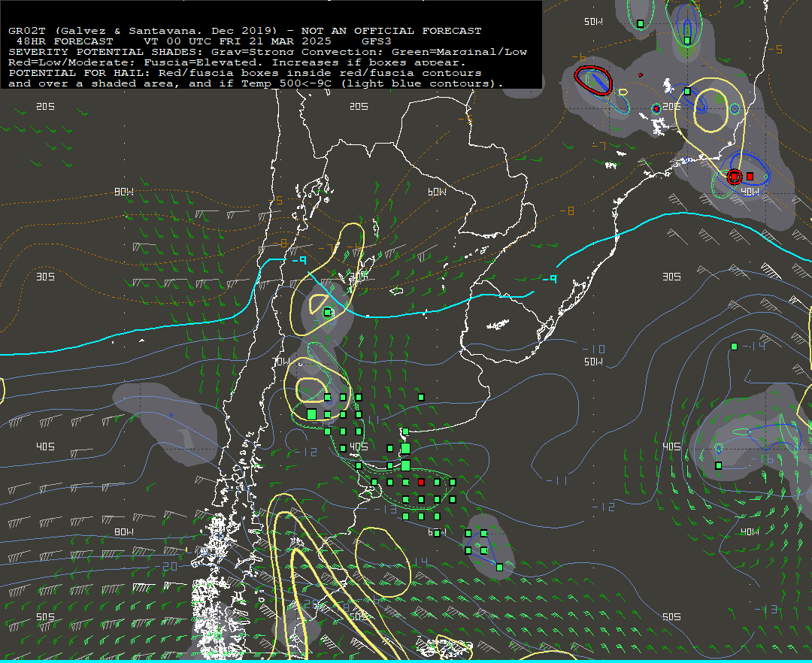Click the "SEVERITY POTENTIAL SHADES" legend line
This screenshot has height=663, width=812.
268,52
